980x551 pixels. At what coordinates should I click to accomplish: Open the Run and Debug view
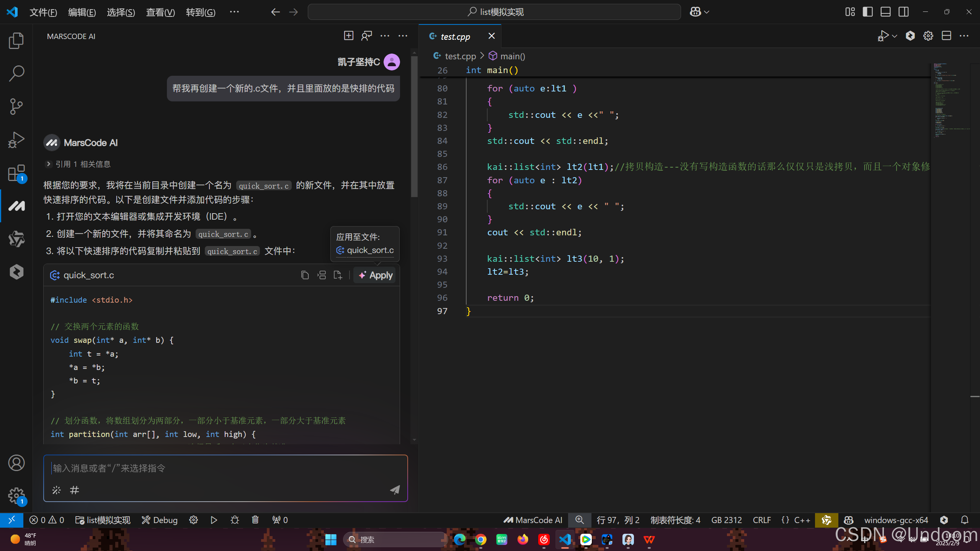16,140
